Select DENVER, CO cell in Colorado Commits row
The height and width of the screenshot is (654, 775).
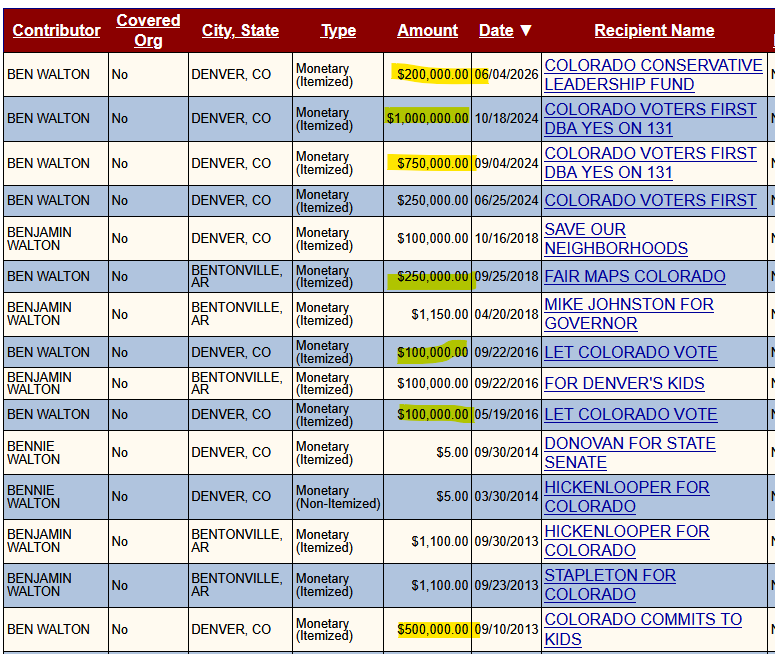click(x=240, y=629)
